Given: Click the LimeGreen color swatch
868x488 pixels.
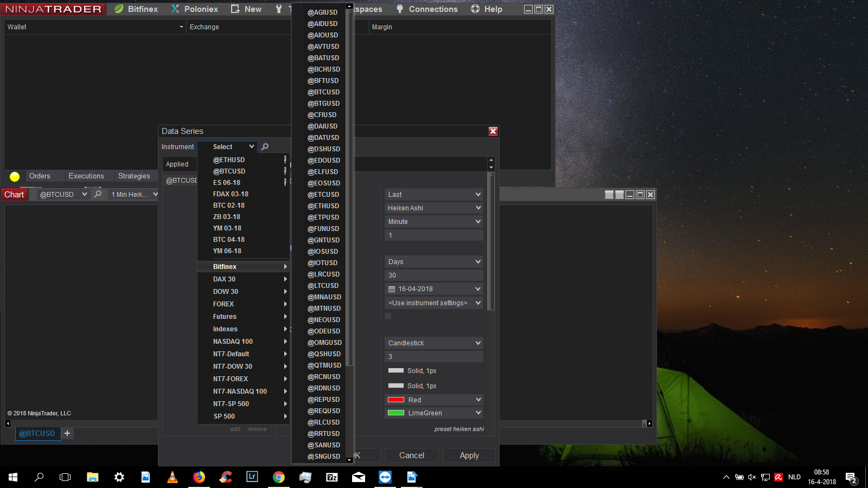Looking at the screenshot, I should pos(396,413).
